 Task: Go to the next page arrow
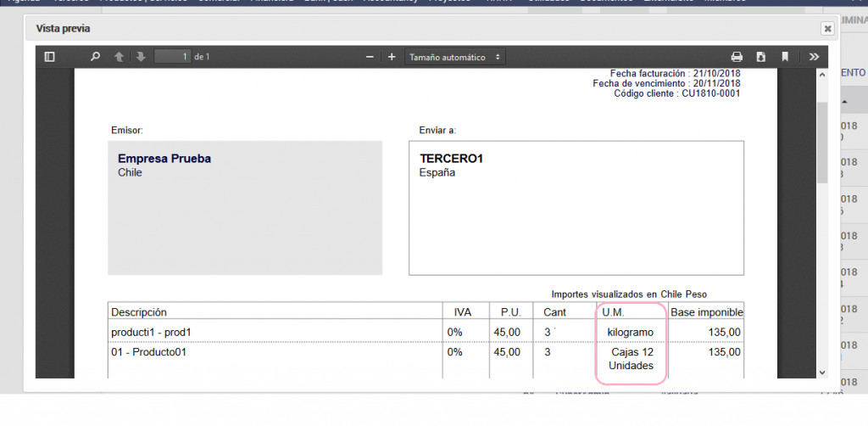[141, 57]
